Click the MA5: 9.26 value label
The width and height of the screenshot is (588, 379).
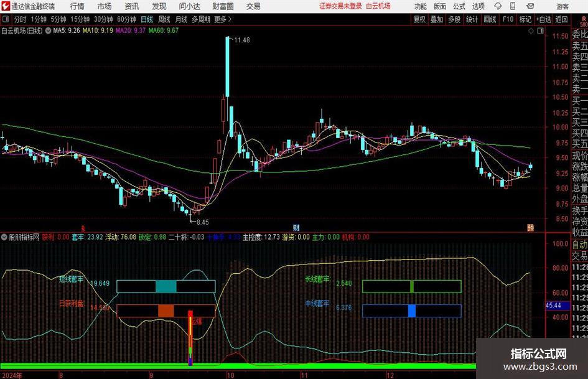67,30
